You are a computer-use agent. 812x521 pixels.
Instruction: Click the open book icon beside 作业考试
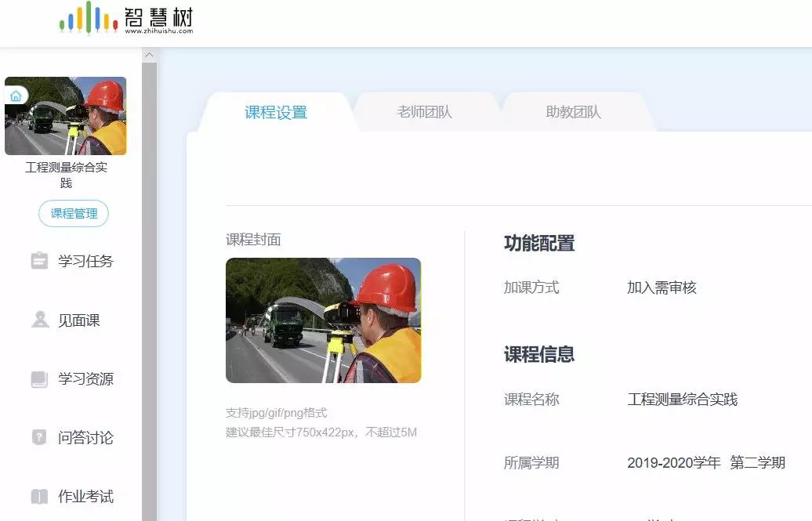click(39, 497)
